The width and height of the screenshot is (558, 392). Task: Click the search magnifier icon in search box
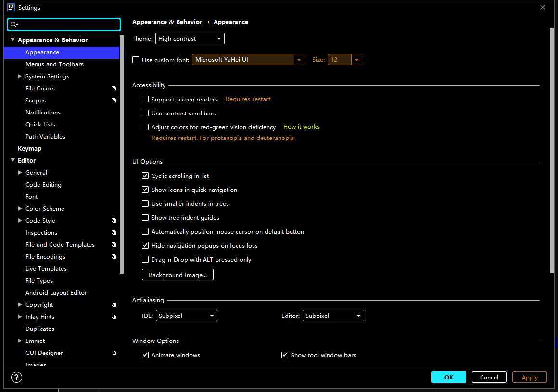(14, 25)
